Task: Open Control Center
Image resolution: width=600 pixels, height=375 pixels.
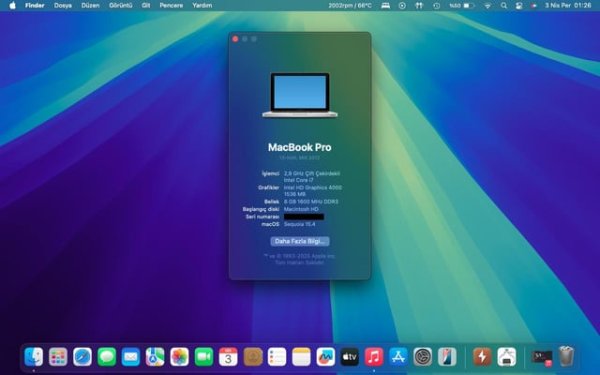Action: click(x=519, y=5)
